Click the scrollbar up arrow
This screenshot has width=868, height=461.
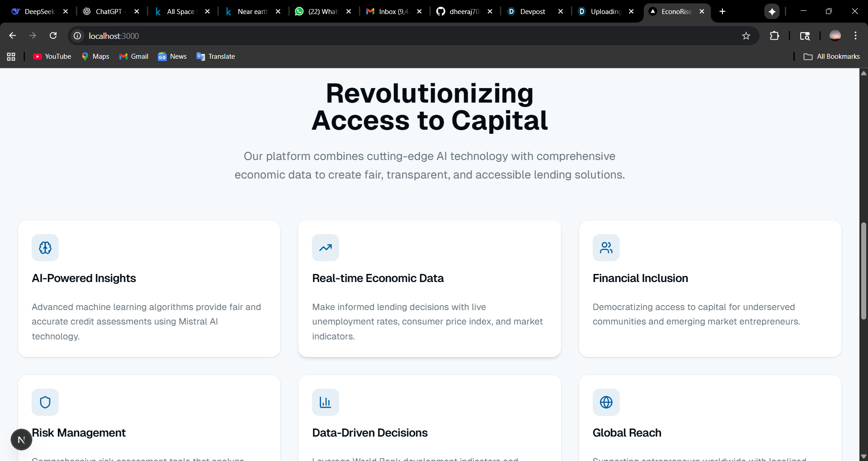pyautogui.click(x=863, y=73)
